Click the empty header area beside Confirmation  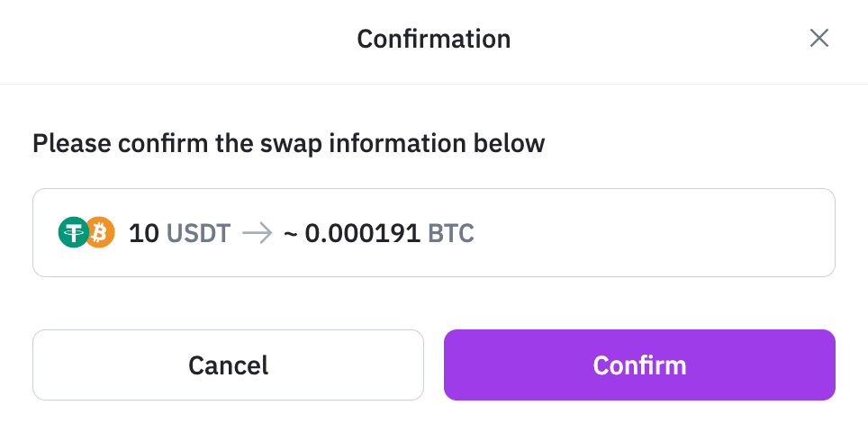[166, 39]
